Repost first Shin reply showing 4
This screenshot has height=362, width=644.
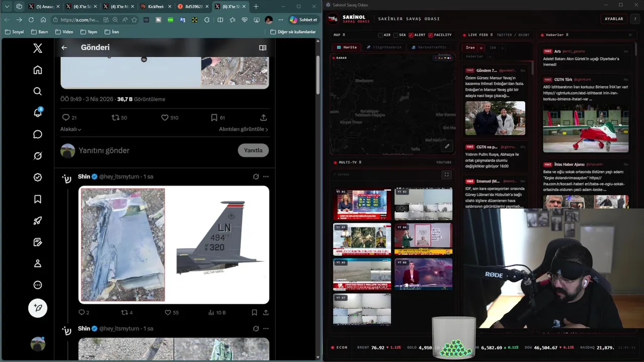click(127, 312)
